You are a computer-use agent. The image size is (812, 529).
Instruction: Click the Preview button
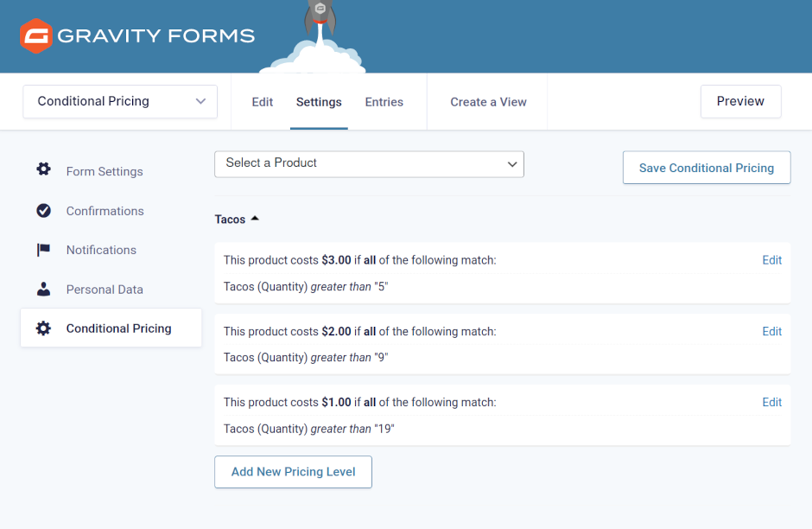740,101
